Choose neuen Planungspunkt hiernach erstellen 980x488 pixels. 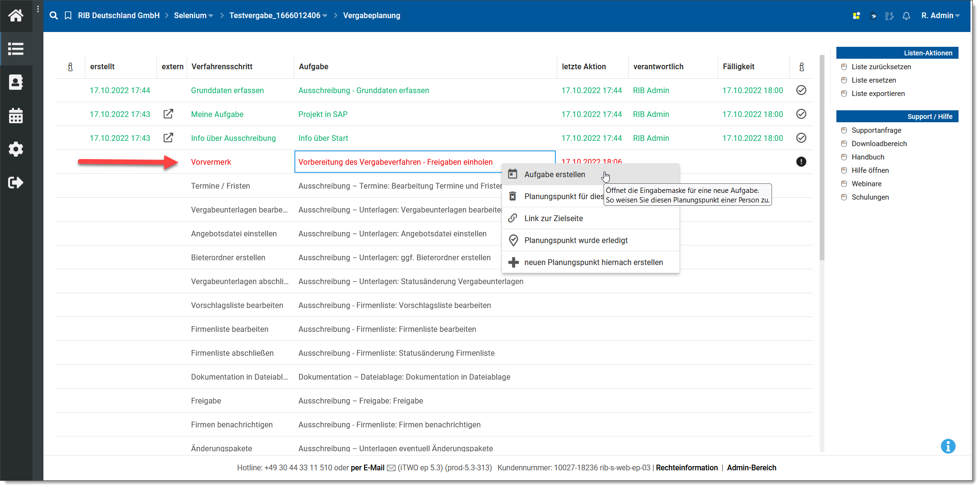[x=590, y=263]
